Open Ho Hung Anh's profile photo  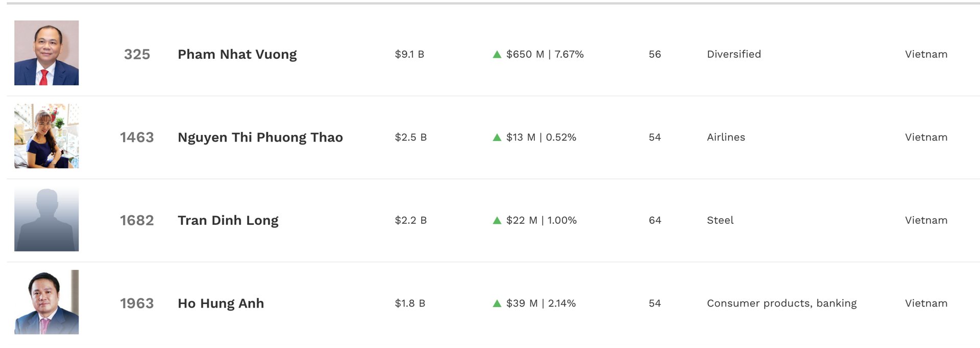pos(46,302)
